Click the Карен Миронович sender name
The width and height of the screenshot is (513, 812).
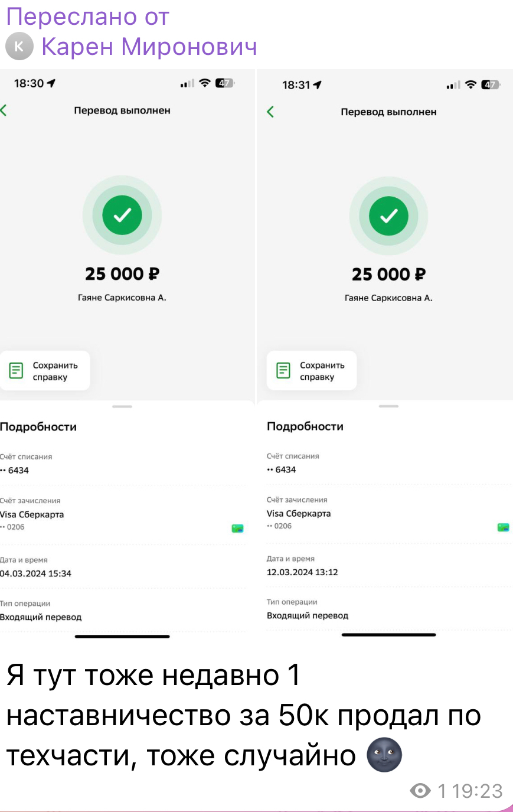(149, 47)
